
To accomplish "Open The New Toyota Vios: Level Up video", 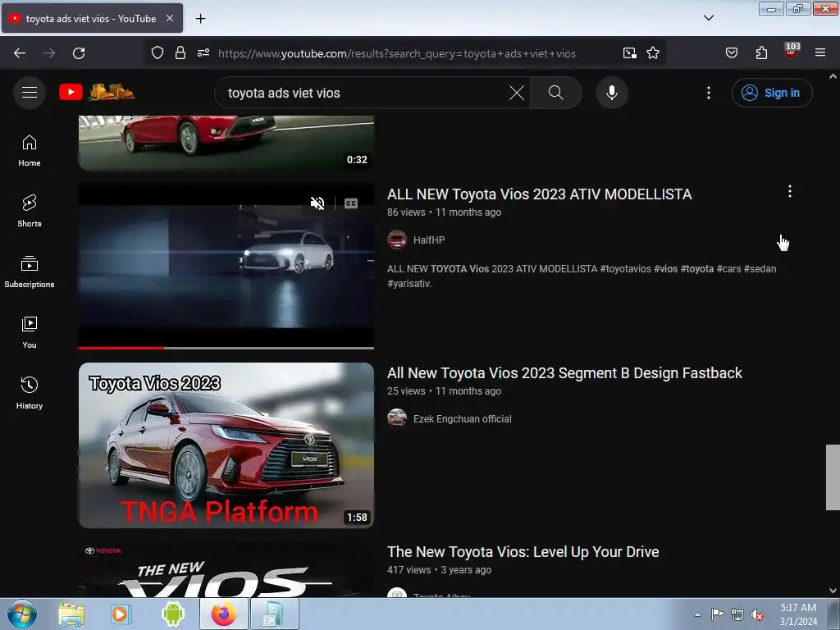I will (523, 552).
